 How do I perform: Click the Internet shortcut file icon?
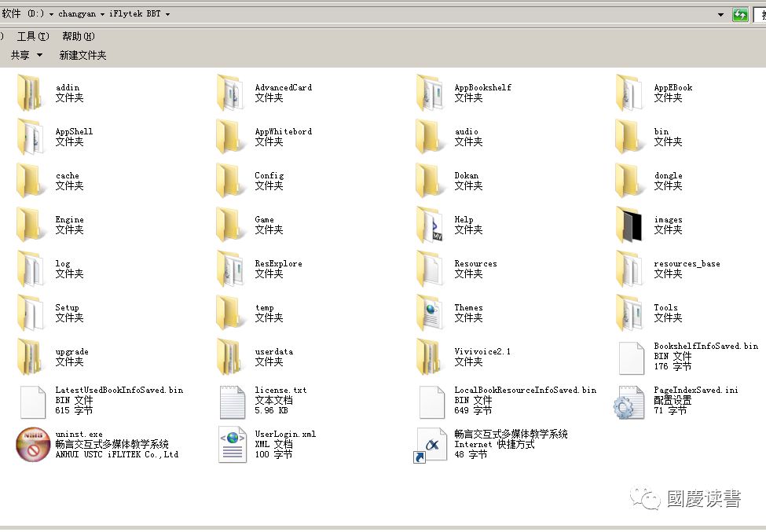coord(430,445)
